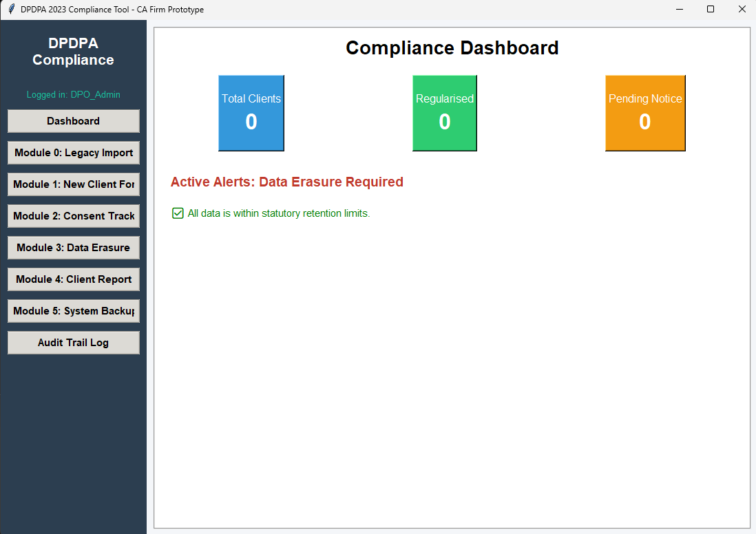Open Module 4: Client Report
The height and width of the screenshot is (534, 756).
click(74, 279)
